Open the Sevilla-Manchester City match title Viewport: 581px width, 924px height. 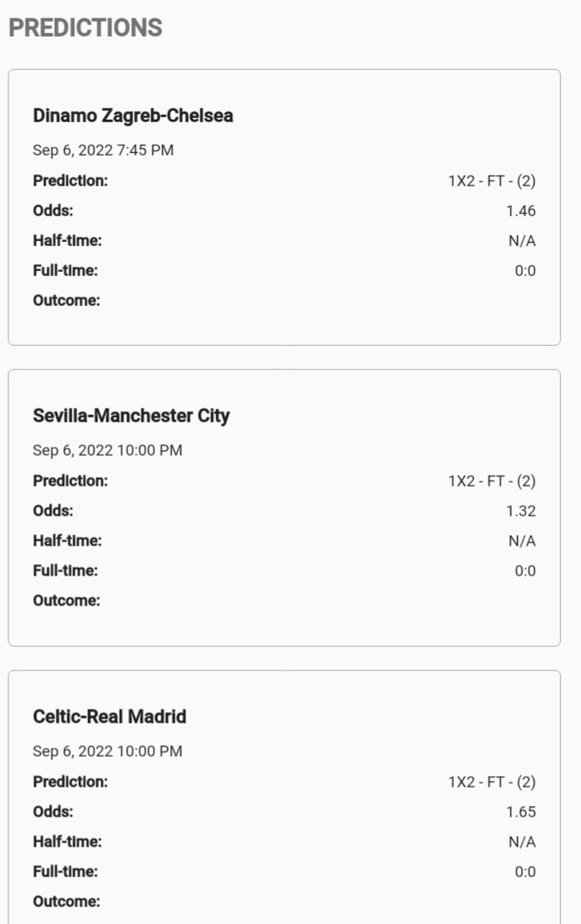pyautogui.click(x=131, y=416)
